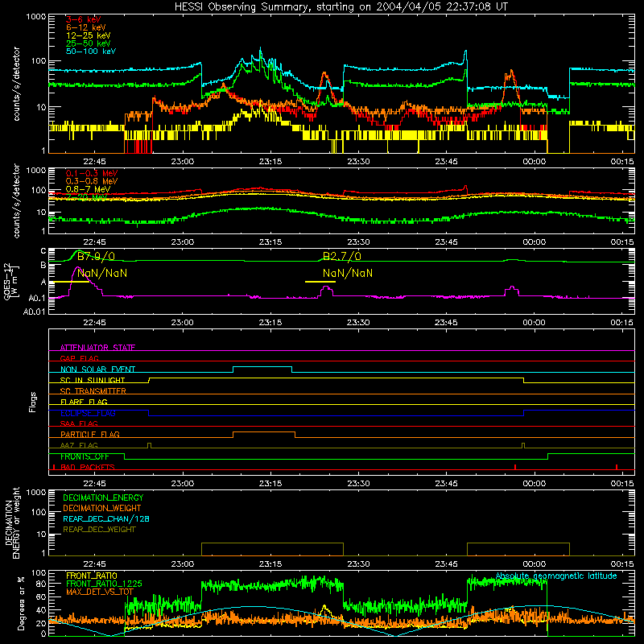This screenshot has height=644, width=644.
Task: Click the DECIMATION_ENERGY legend label
Action: coord(103,497)
